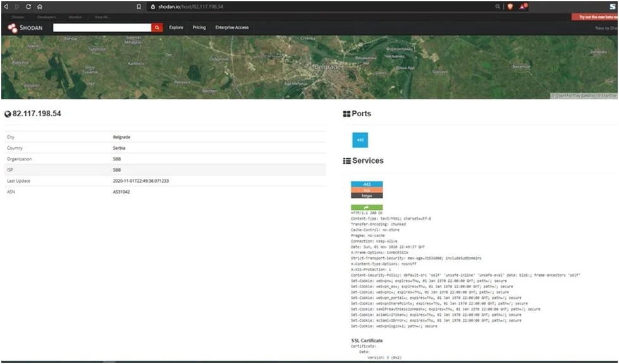
Task: Click the magnifier icon in the address bar
Action: click(498, 6)
